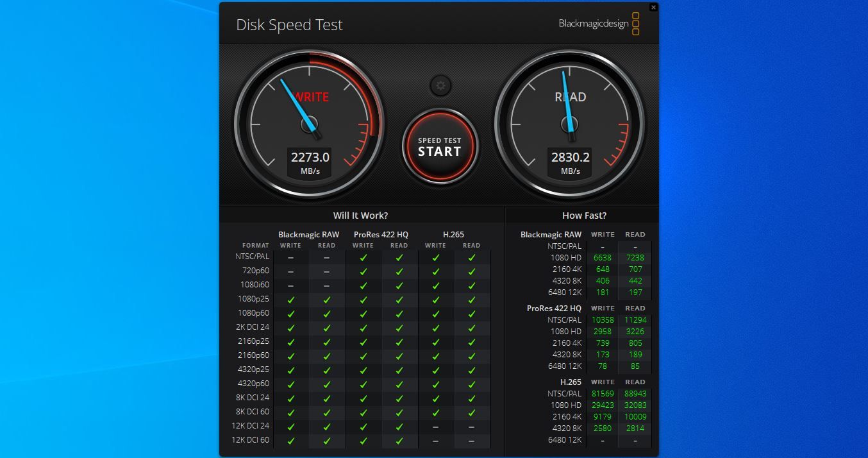Click the 720p60 format row label
The height and width of the screenshot is (458, 868).
(255, 271)
